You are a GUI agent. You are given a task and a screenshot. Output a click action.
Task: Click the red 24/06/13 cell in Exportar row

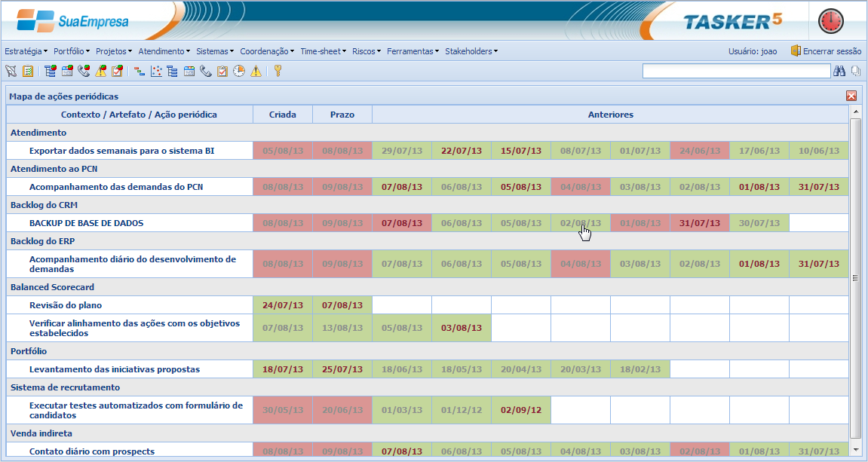[x=699, y=151]
